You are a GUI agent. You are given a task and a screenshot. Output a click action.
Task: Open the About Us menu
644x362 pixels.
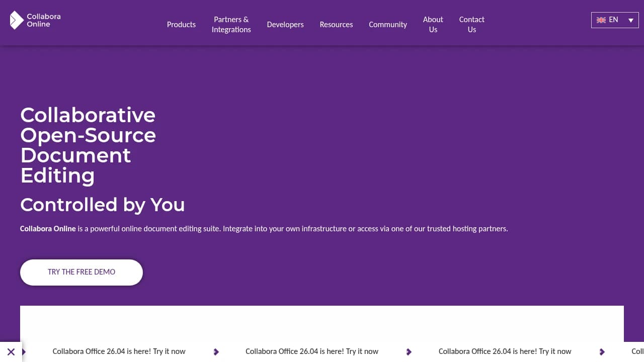click(x=433, y=24)
